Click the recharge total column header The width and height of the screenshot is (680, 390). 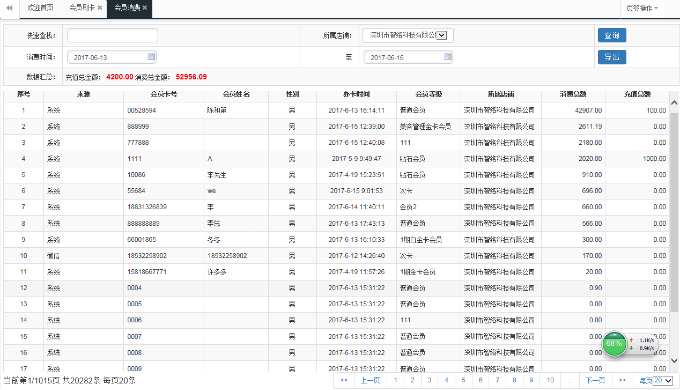pos(637,94)
